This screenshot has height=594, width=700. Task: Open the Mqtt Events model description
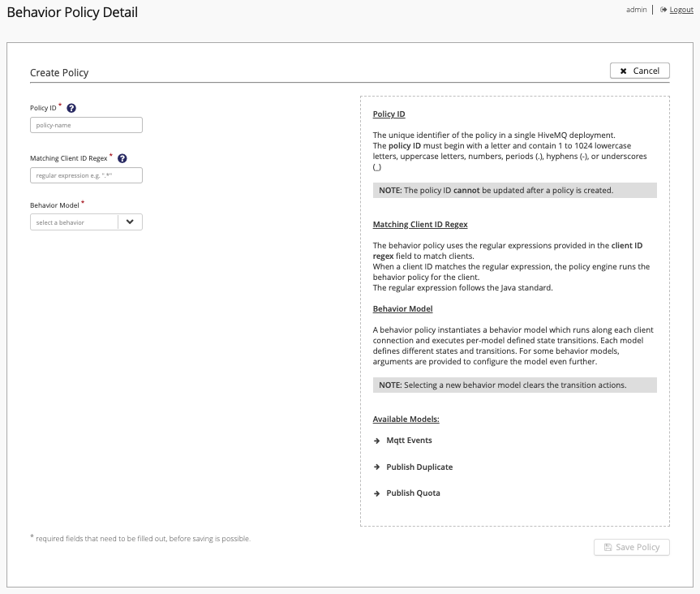[x=409, y=441]
